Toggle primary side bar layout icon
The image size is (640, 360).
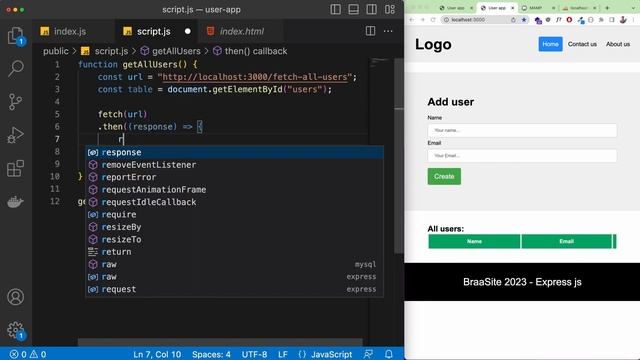pyautogui.click(x=336, y=9)
